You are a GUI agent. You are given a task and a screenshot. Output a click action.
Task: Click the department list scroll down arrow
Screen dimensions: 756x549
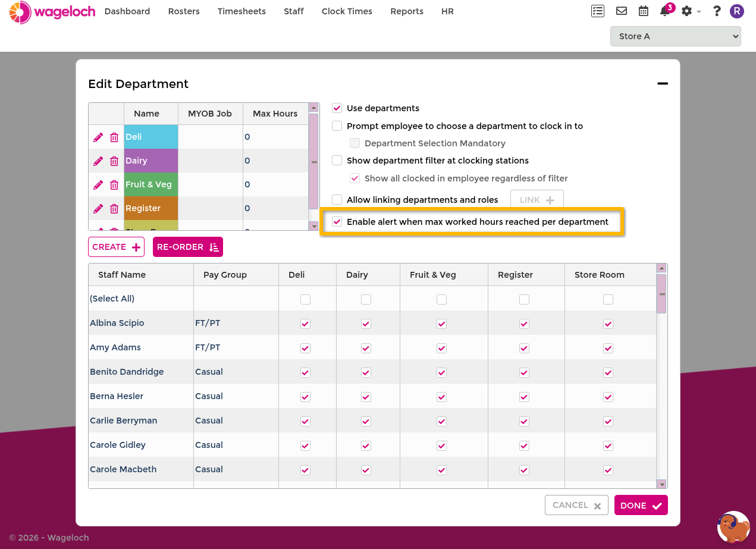pos(313,226)
